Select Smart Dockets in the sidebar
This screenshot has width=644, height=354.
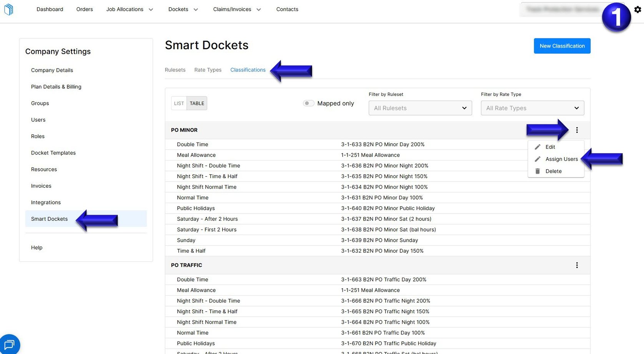point(86,219)
